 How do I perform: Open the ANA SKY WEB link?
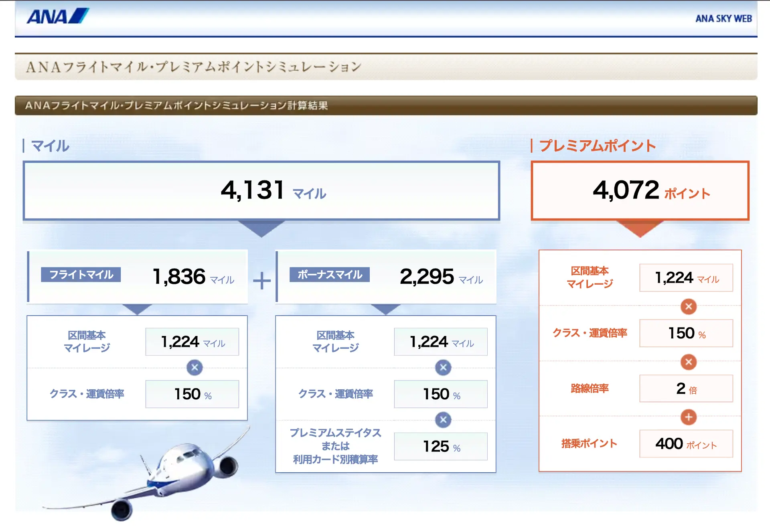coord(723,19)
